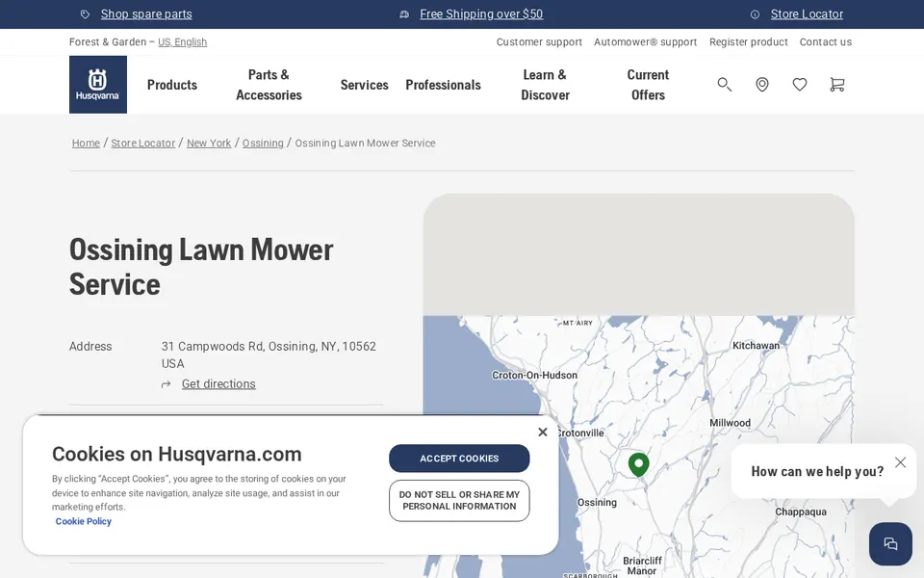Click Do Not Sell or Share My Personal Information
Screen dimensions: 924x578
459,501
